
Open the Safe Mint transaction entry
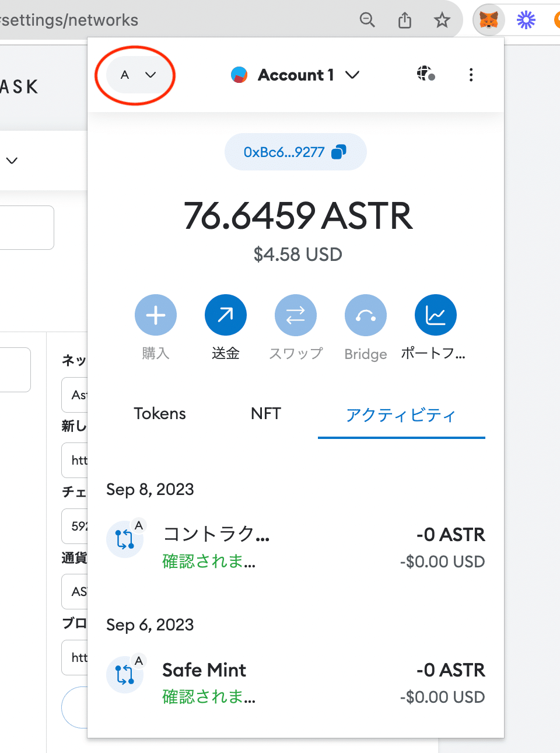coord(296,682)
